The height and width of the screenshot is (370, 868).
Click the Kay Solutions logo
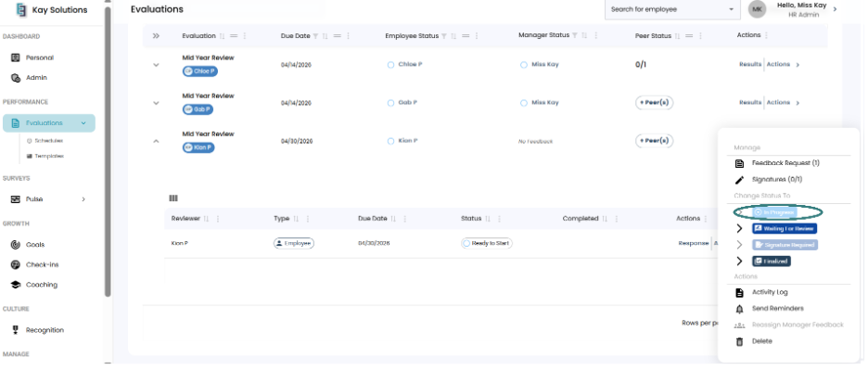click(21, 10)
